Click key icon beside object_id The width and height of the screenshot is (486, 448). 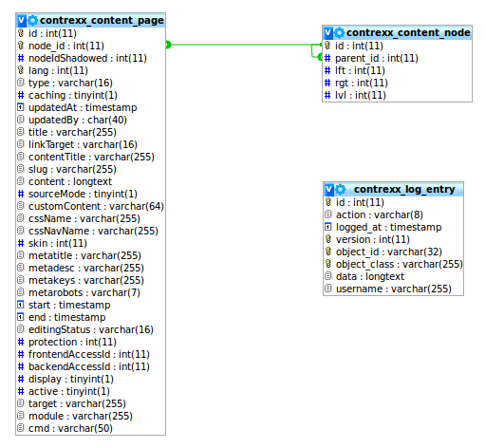tap(328, 252)
